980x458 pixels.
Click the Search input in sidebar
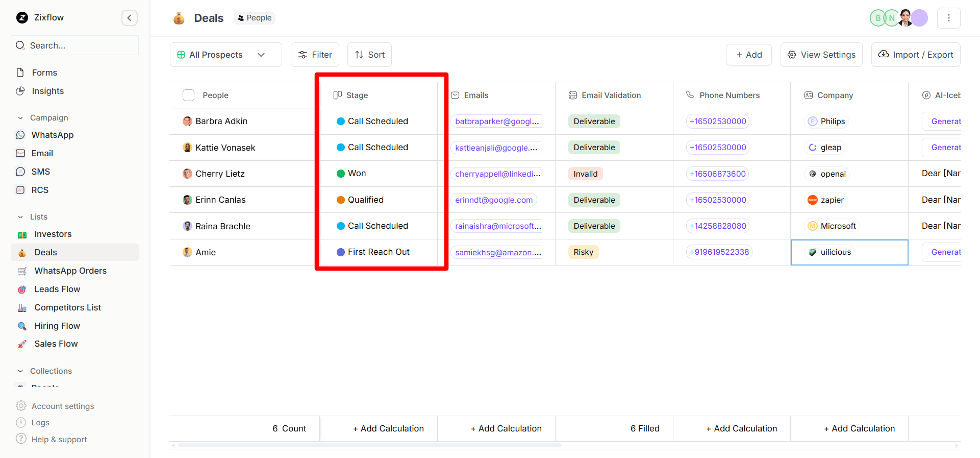(74, 45)
